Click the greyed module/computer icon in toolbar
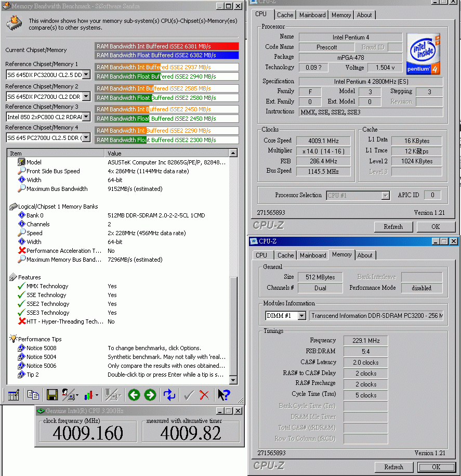The image size is (461, 476). [111, 395]
